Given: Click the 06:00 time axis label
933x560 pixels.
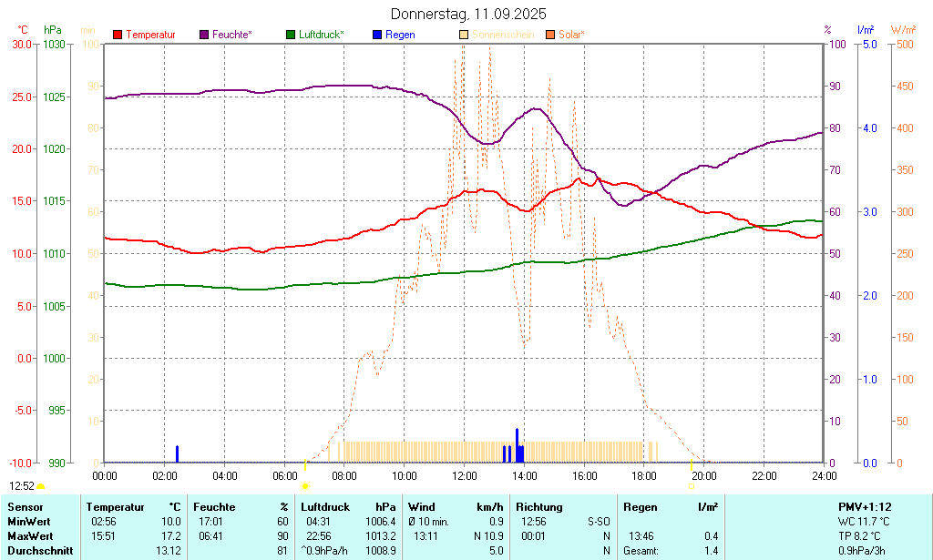Looking at the screenshot, I should tap(284, 475).
